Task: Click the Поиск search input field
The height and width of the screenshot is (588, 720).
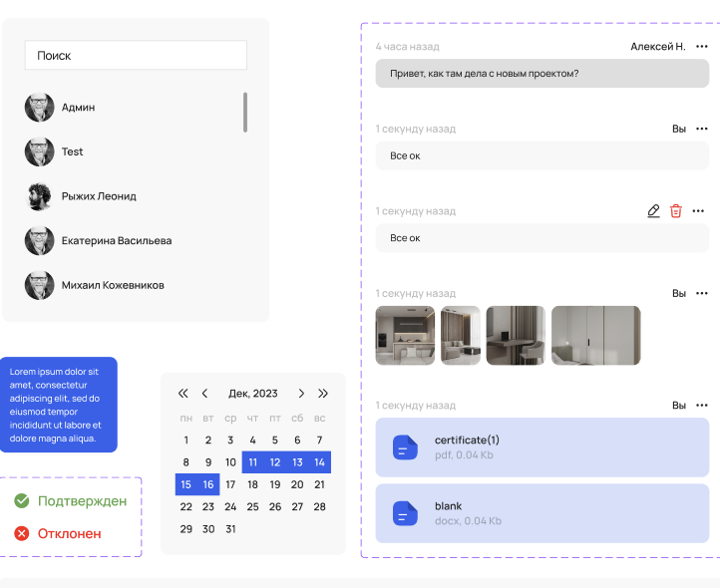Action: click(136, 56)
